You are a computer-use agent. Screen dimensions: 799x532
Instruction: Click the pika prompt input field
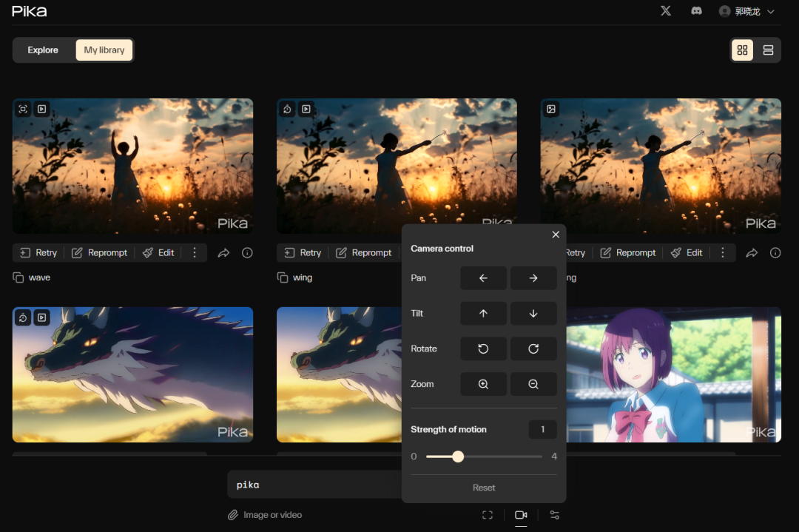314,485
